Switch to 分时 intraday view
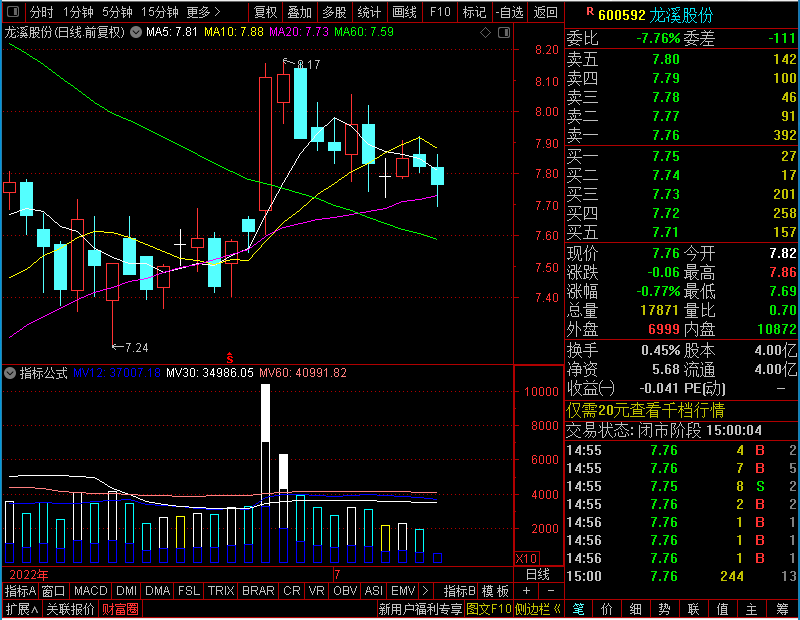Image resolution: width=800 pixels, height=620 pixels. pos(41,12)
